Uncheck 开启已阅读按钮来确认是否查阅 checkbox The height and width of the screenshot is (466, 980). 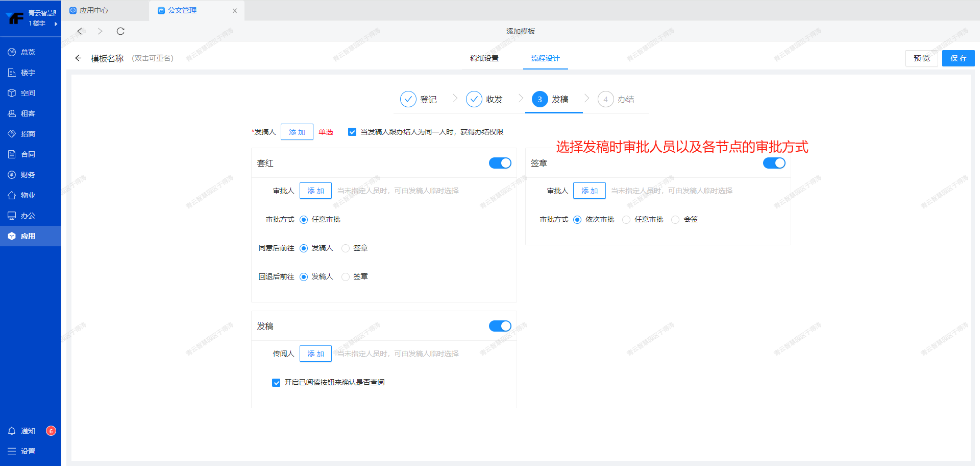coord(276,383)
